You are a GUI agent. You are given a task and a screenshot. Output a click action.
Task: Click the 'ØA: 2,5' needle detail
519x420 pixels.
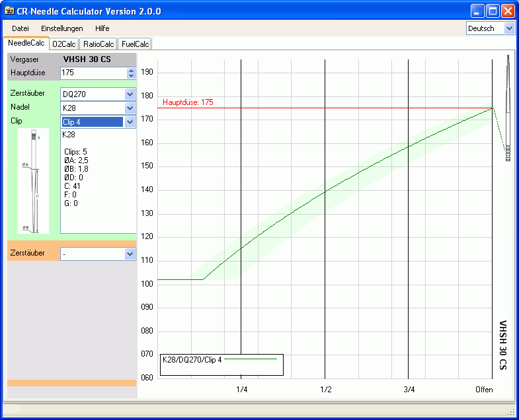76,160
